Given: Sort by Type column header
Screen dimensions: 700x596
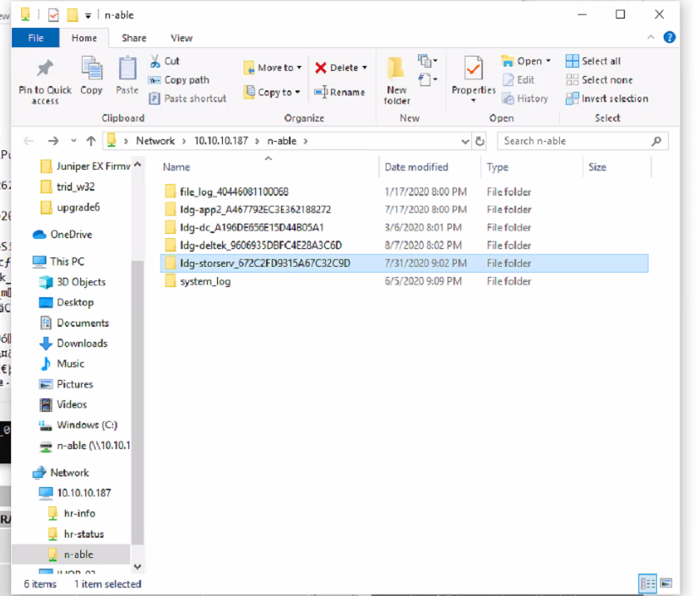Looking at the screenshot, I should tap(497, 167).
